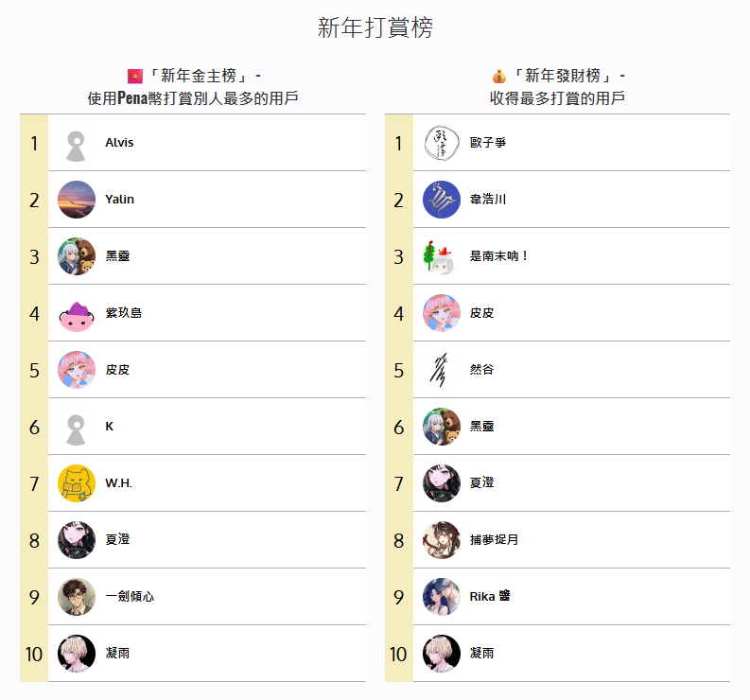Click 凝雨 name in fortune list
The image size is (750, 700).
(x=481, y=653)
